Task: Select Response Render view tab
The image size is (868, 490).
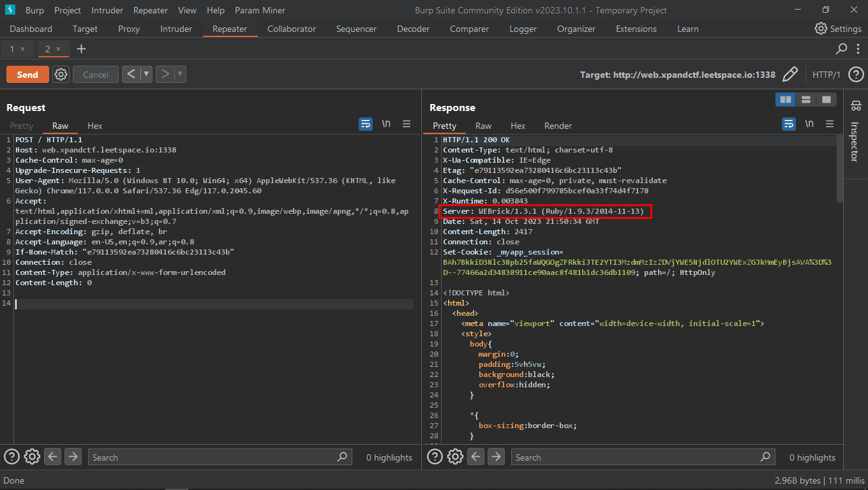Action: click(x=558, y=126)
